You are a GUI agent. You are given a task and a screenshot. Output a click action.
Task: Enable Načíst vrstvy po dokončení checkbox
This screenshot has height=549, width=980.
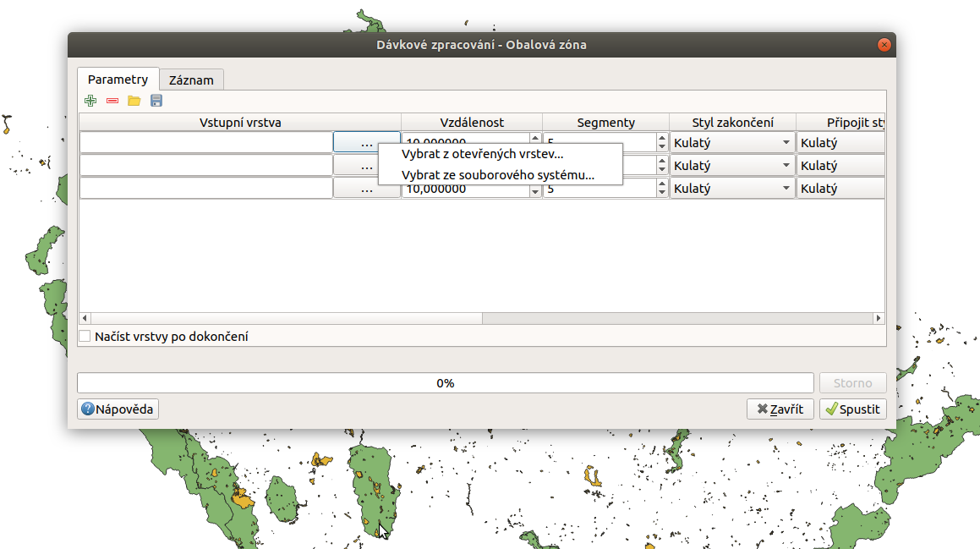(x=85, y=337)
